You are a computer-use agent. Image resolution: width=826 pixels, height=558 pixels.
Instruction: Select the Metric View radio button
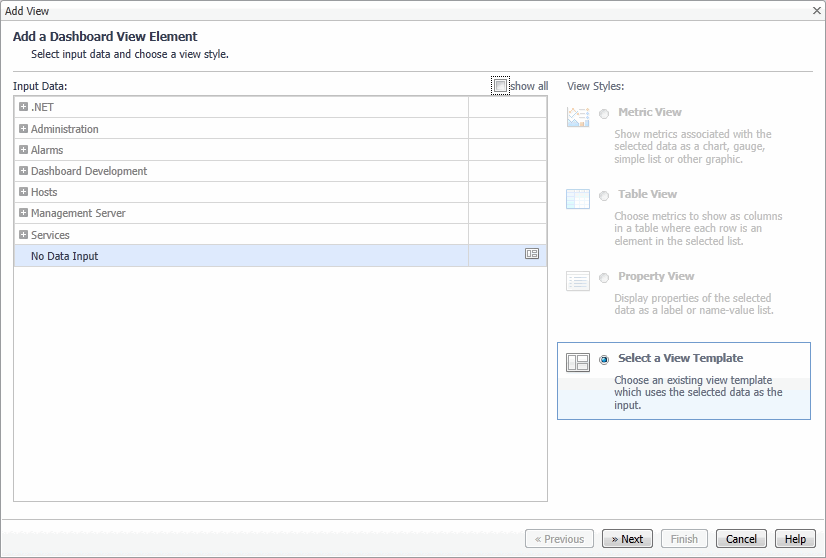604,114
